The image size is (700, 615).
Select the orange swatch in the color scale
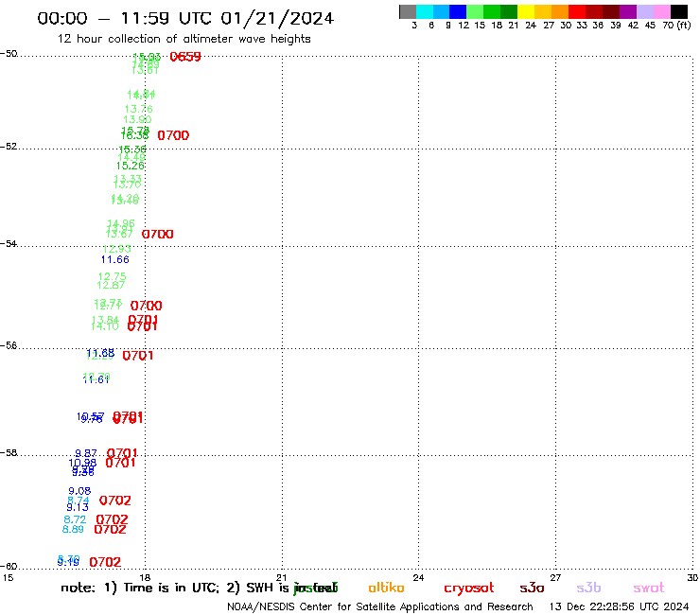560,12
